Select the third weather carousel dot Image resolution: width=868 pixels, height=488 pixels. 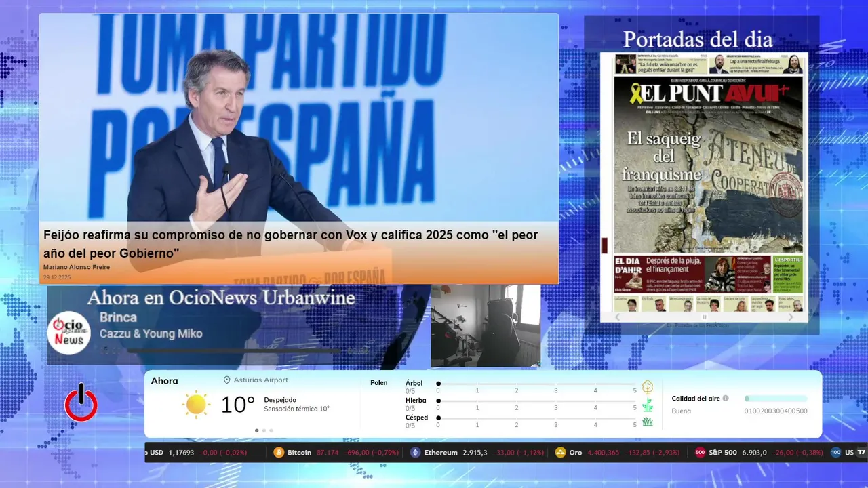[x=271, y=430]
